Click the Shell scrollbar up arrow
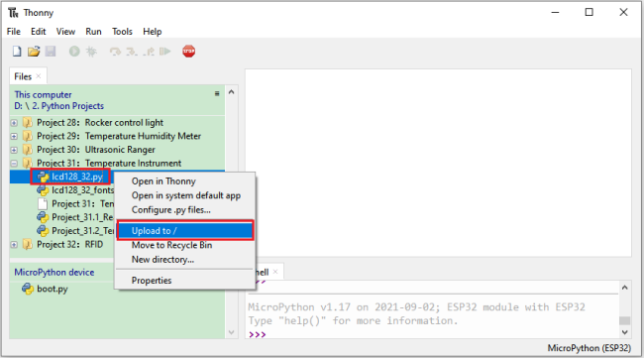The height and width of the screenshot is (359, 644). [x=625, y=288]
